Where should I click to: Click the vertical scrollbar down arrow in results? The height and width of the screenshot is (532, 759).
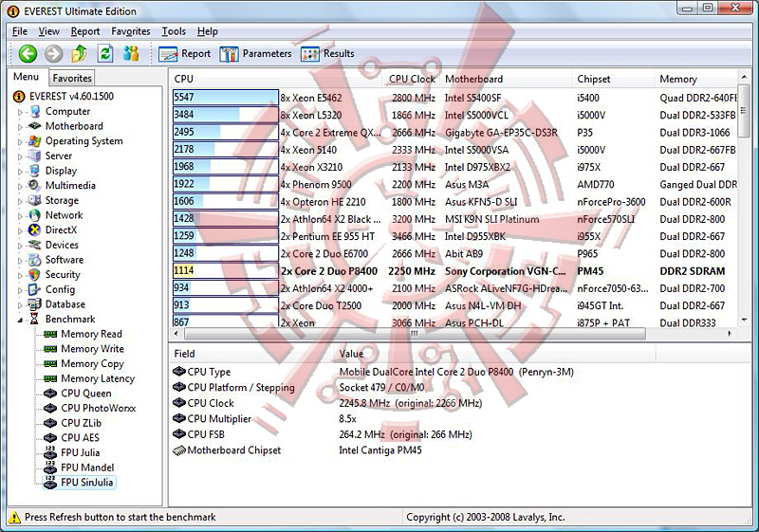[x=744, y=321]
